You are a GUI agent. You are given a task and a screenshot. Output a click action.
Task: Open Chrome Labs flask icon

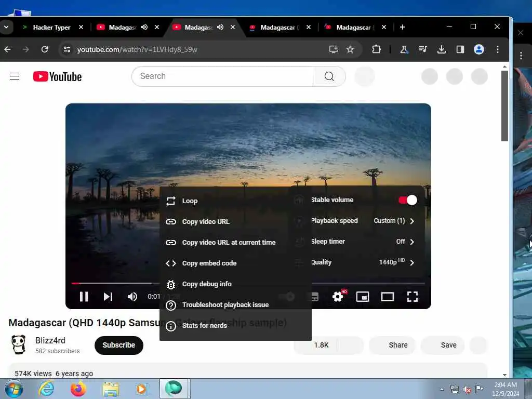[404, 49]
